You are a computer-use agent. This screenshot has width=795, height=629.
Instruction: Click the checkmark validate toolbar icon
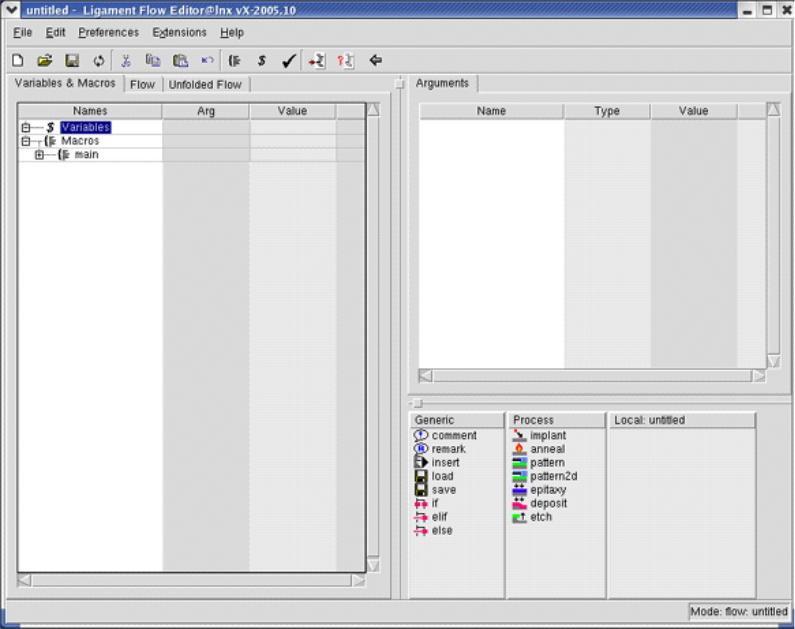288,61
